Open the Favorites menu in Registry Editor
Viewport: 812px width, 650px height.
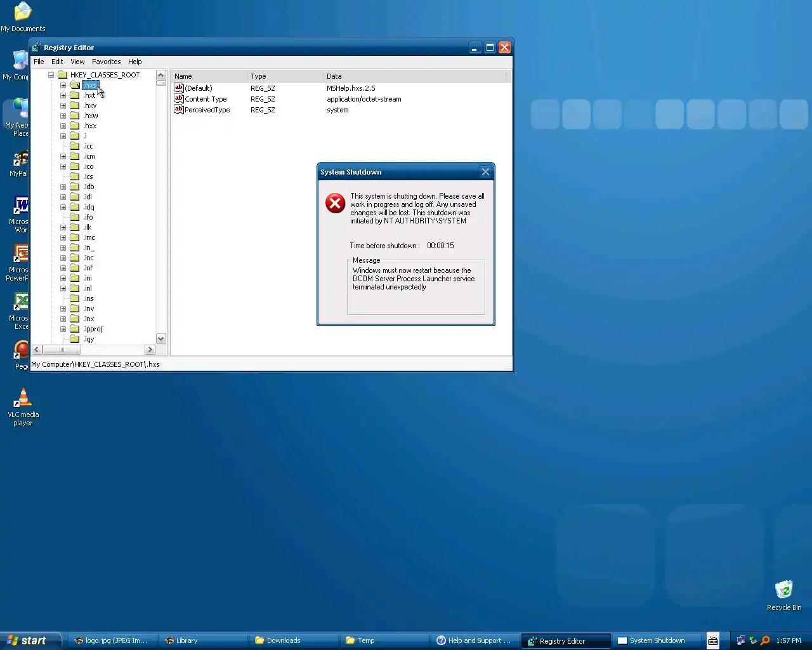pyautogui.click(x=106, y=62)
